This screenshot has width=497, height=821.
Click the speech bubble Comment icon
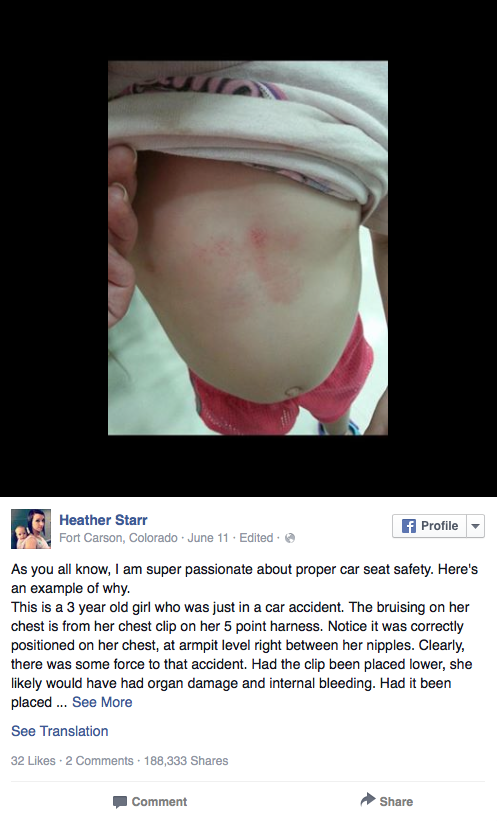120,802
